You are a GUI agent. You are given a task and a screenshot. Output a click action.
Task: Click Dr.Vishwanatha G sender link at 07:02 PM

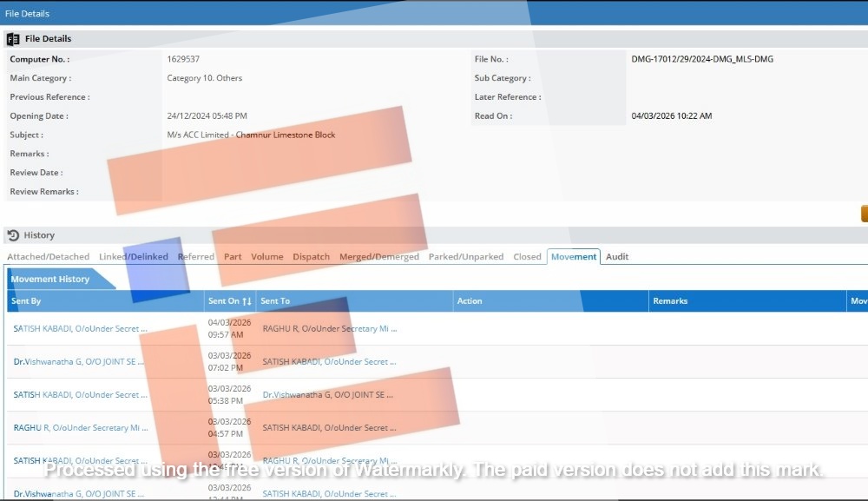(79, 362)
